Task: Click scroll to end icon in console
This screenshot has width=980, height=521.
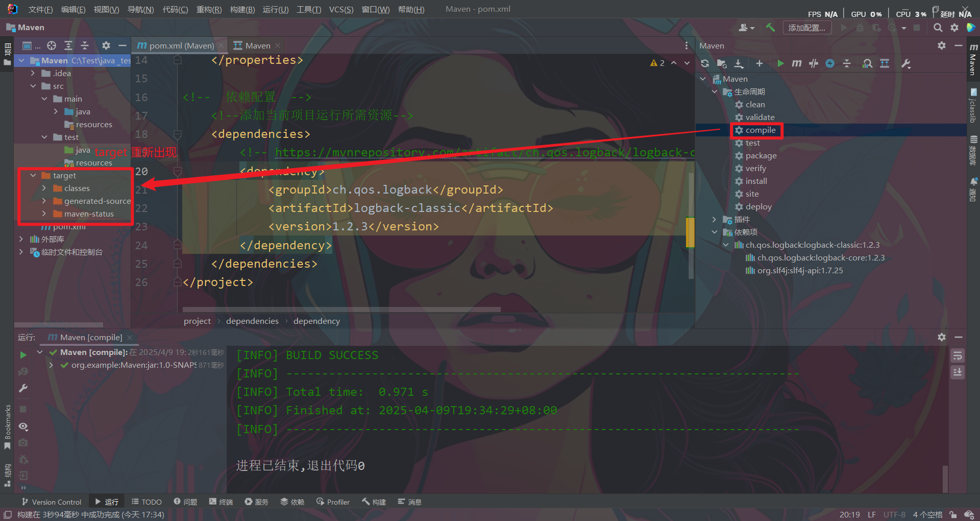Action: pos(958,372)
